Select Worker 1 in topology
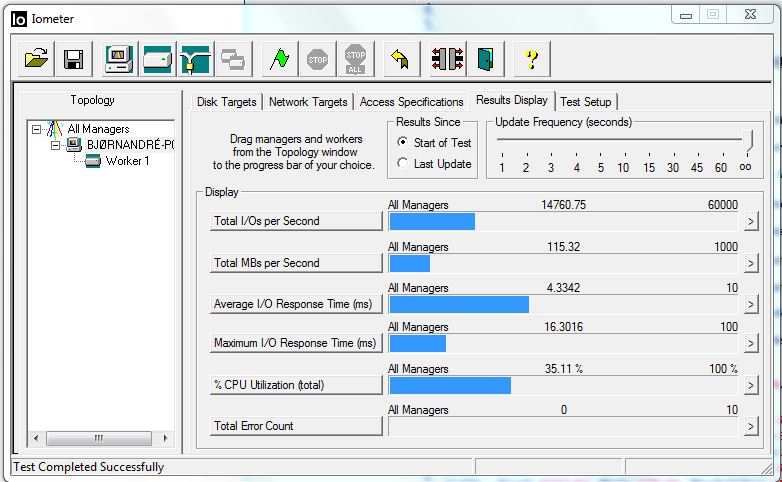The width and height of the screenshot is (782, 482). [127, 161]
